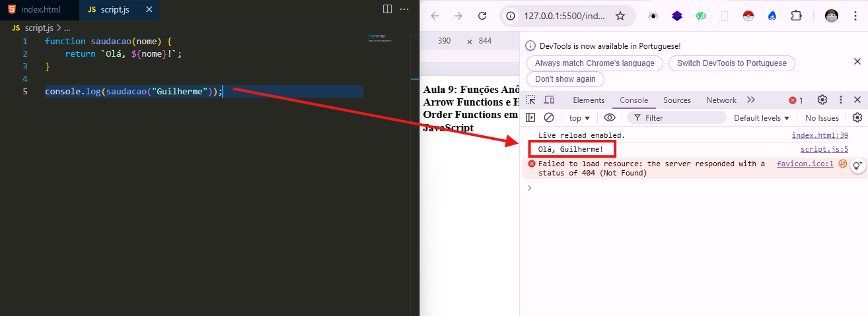Expand more DevTools tabs chevron

pos(751,100)
